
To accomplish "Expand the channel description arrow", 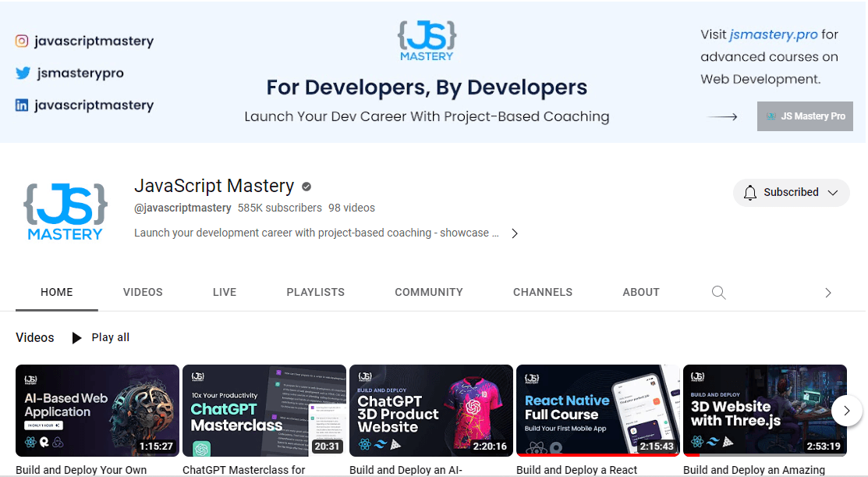I will [x=514, y=233].
